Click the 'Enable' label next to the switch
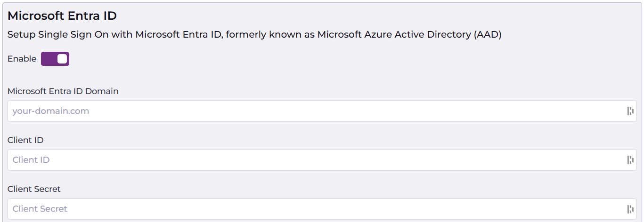644x222 pixels. click(22, 59)
